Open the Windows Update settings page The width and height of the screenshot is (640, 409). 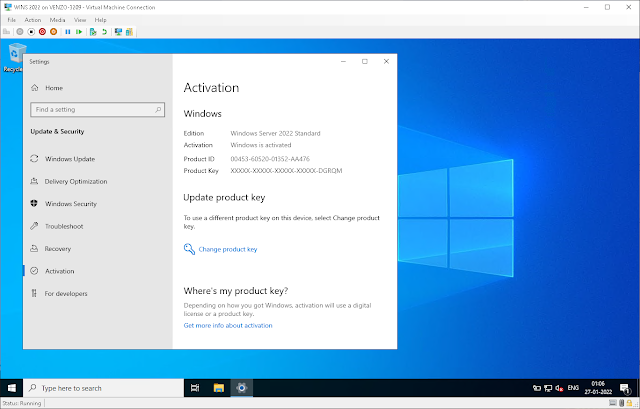point(98,159)
